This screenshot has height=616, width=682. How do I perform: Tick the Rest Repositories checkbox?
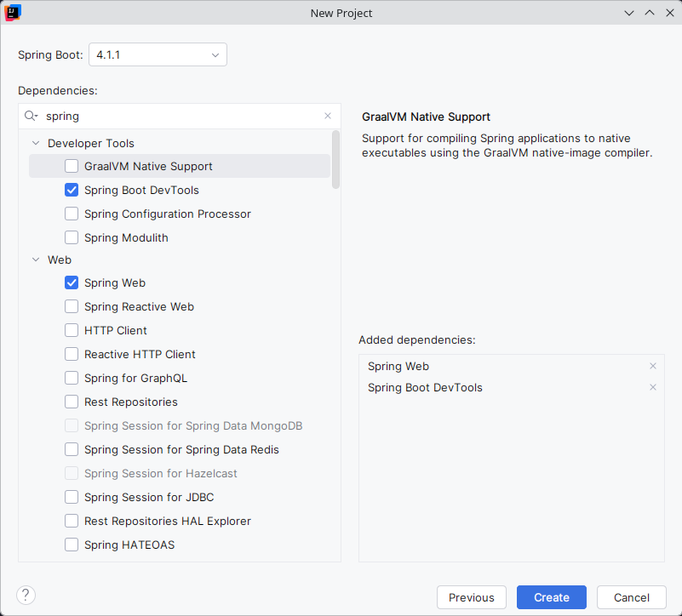pos(72,402)
